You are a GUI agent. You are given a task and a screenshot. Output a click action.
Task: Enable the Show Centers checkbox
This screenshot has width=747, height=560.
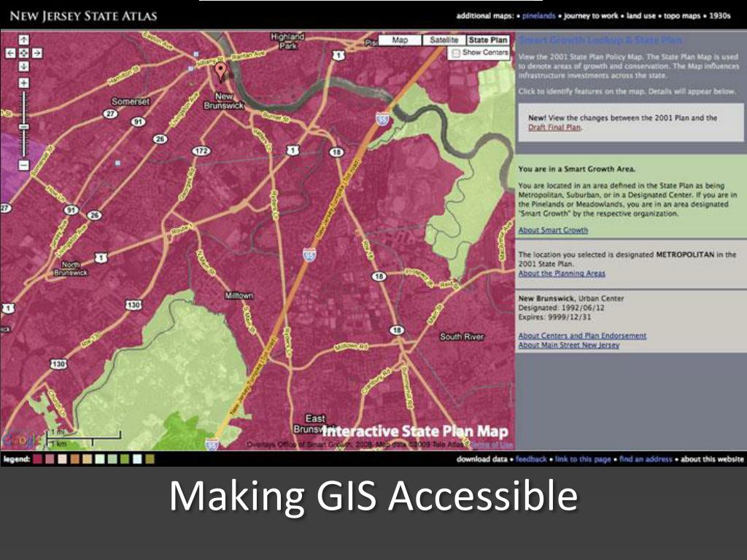click(456, 52)
